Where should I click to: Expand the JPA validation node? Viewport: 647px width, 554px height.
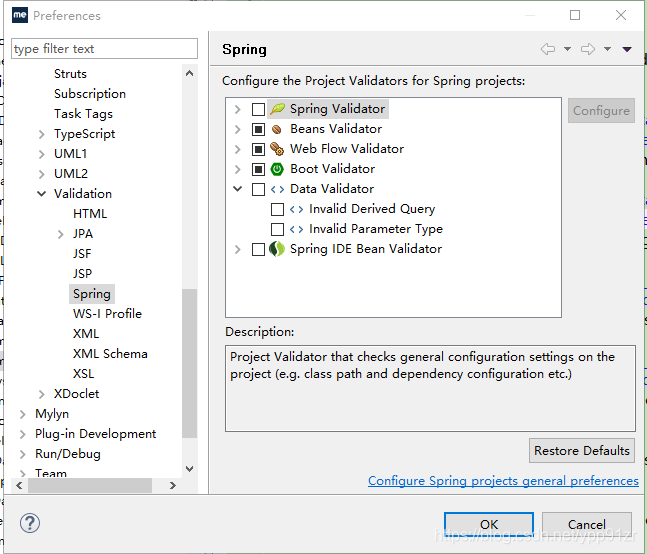(x=60, y=234)
